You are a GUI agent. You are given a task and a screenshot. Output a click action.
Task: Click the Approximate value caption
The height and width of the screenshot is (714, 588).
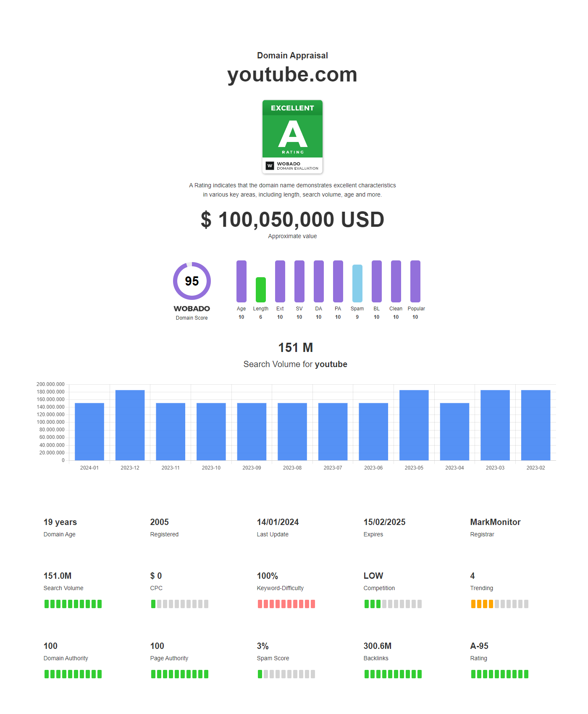(292, 236)
